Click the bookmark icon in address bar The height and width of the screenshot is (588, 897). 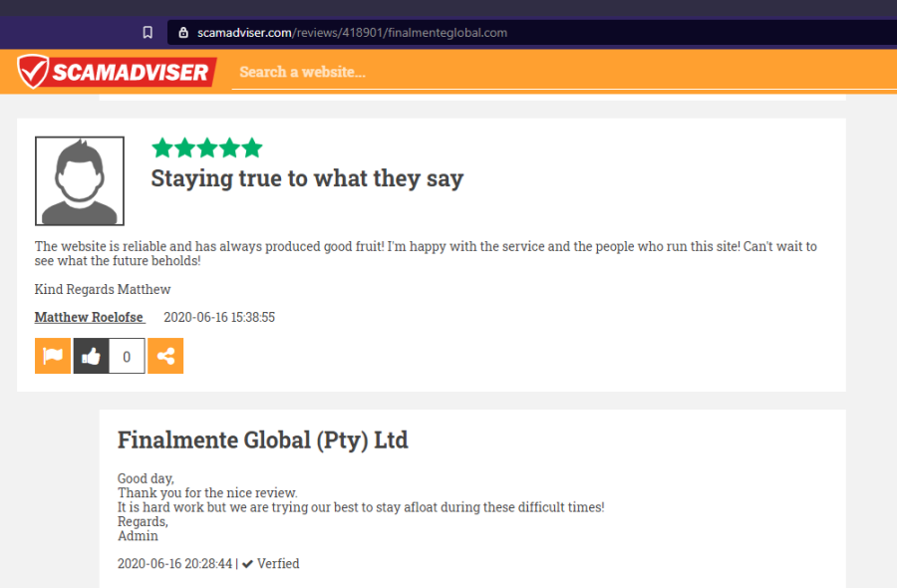148,32
